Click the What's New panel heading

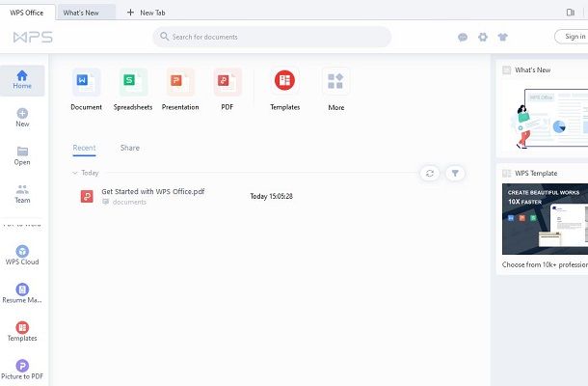coord(532,69)
